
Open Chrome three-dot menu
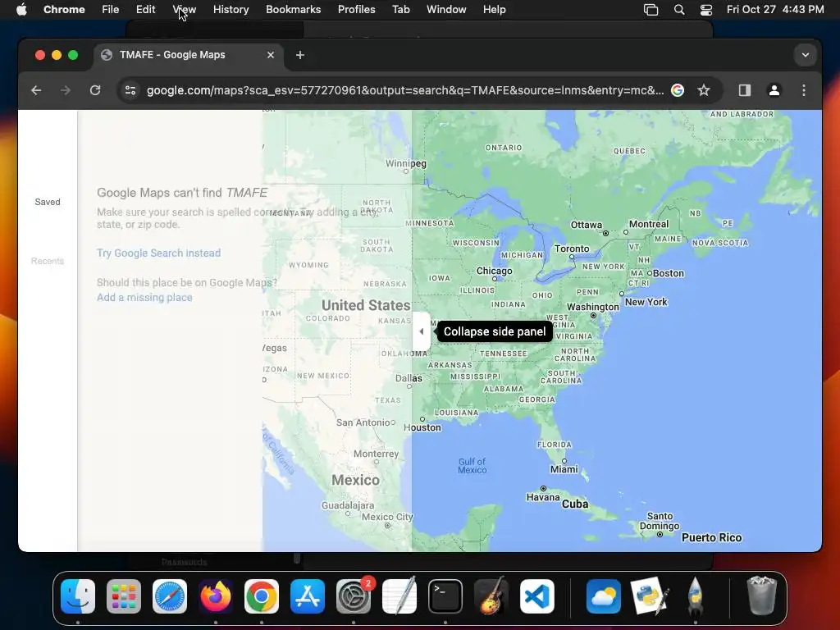pos(804,90)
